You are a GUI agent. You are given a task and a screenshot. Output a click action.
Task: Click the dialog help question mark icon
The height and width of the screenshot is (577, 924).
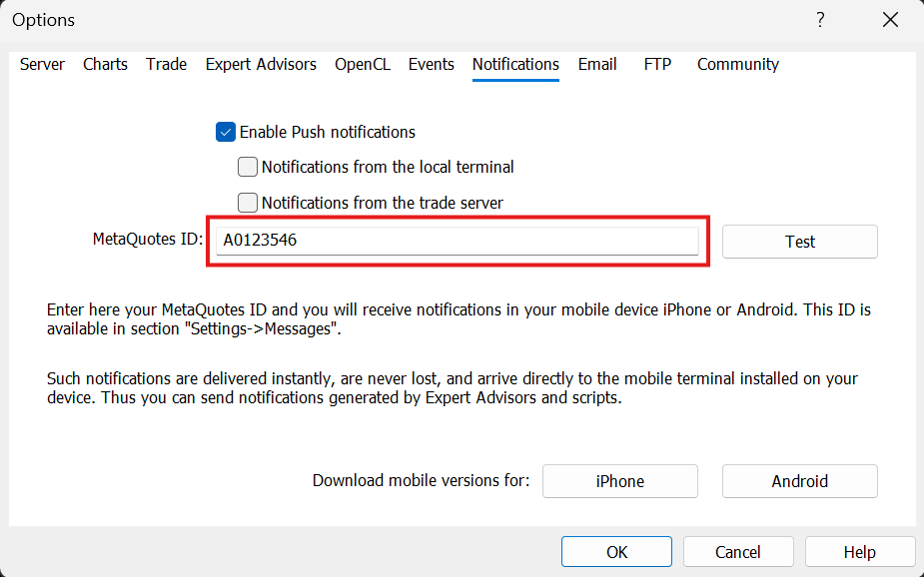click(x=820, y=20)
